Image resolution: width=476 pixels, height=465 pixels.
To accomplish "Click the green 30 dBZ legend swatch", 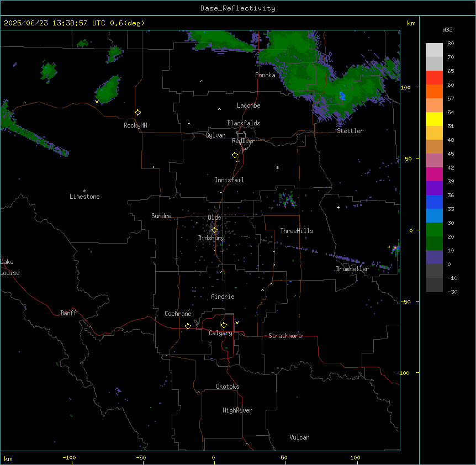I will (434, 230).
